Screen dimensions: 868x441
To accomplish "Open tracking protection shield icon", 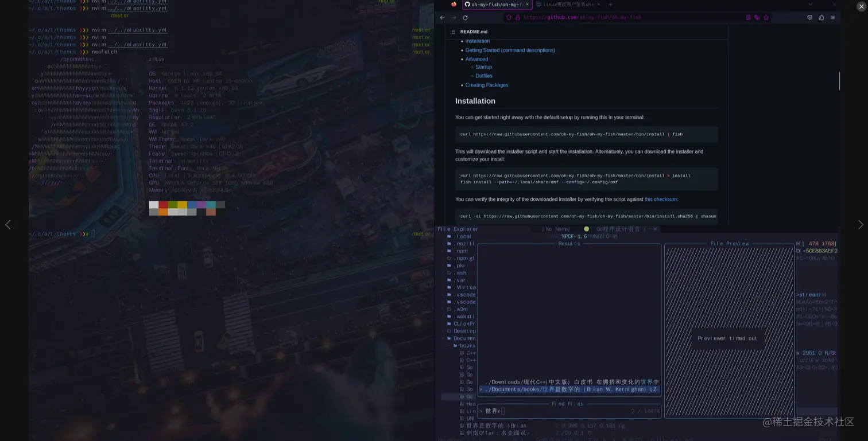I will point(509,18).
